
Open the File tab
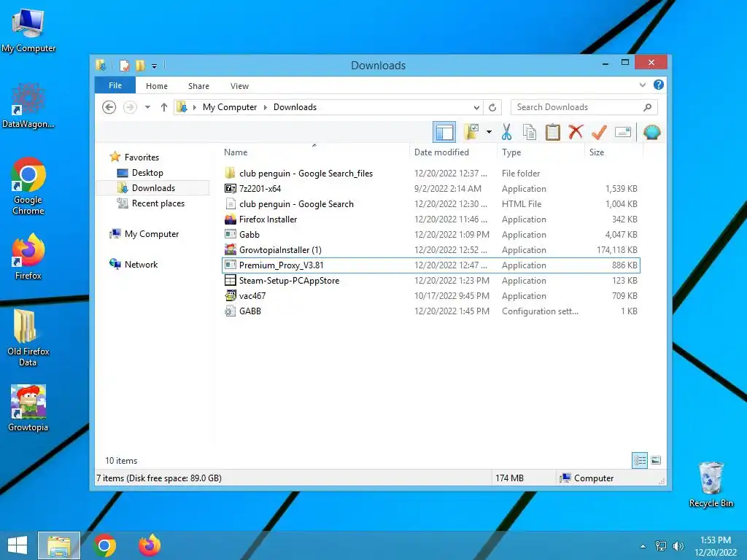pos(115,85)
